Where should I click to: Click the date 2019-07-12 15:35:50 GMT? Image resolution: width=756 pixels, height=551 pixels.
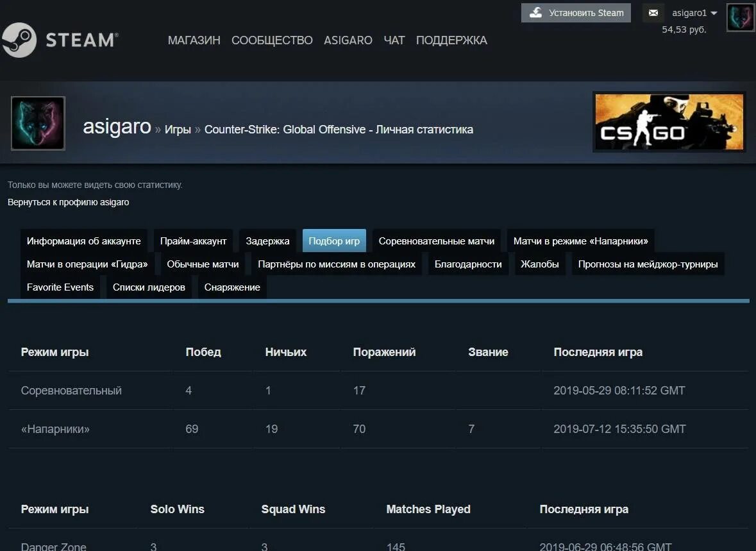619,429
